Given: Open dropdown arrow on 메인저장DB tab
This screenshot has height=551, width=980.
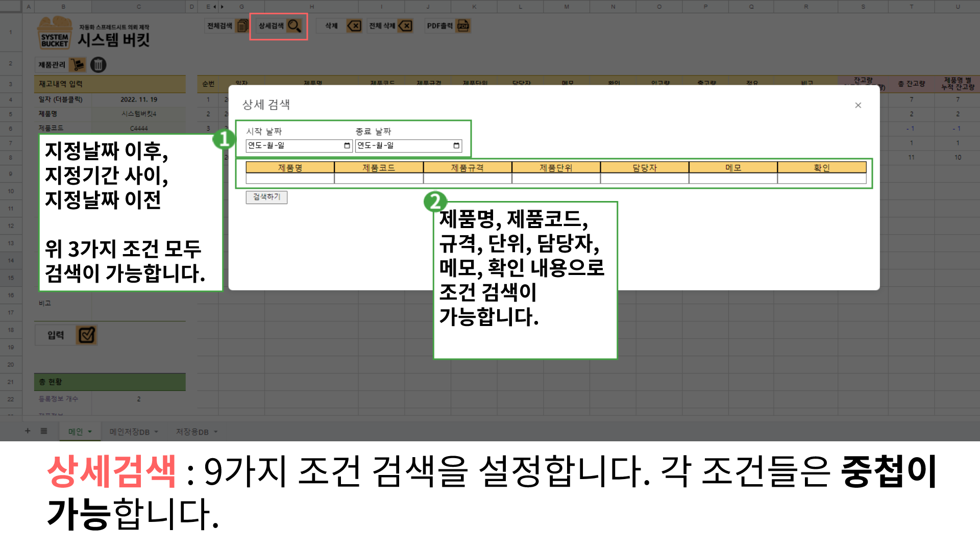Looking at the screenshot, I should tap(156, 432).
